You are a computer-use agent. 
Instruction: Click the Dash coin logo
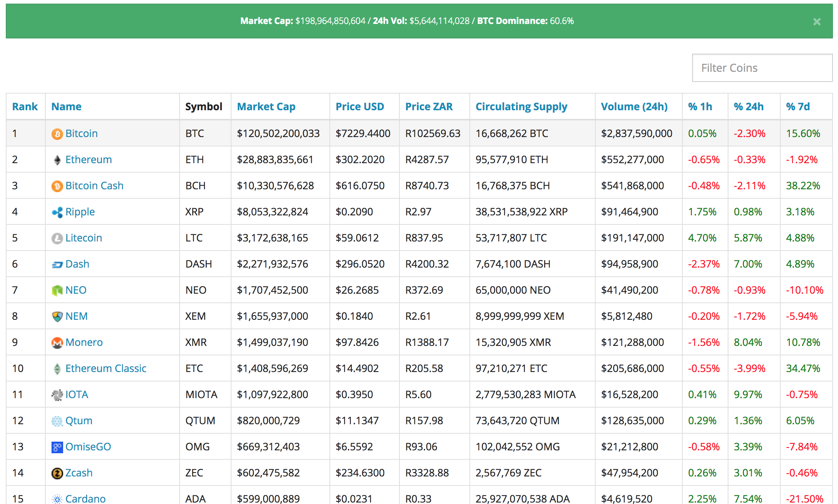point(57,264)
